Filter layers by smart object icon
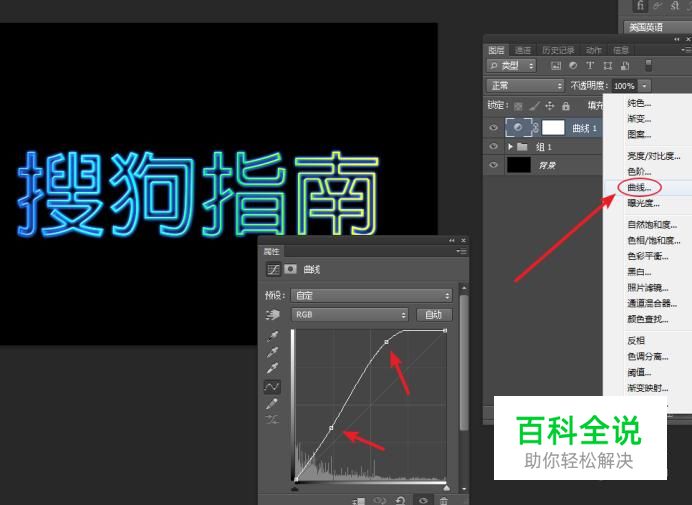 625,66
